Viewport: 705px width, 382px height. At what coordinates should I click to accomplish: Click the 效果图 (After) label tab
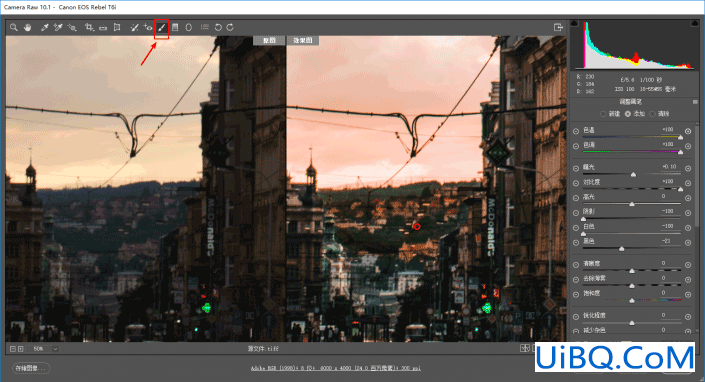pyautogui.click(x=303, y=40)
